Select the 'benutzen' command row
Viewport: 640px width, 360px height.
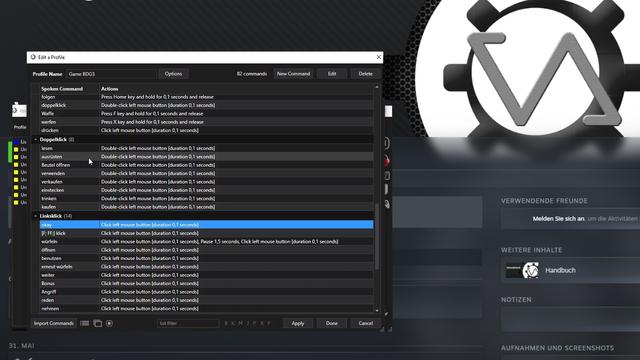point(207,258)
